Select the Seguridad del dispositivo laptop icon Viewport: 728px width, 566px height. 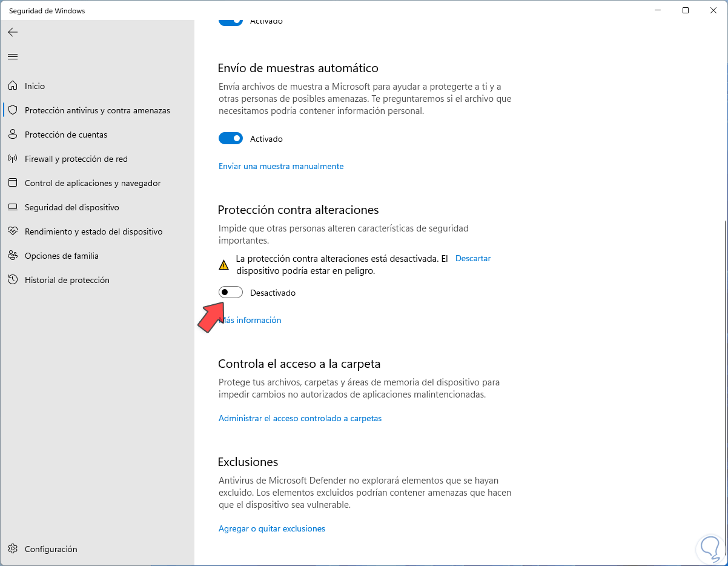pos(13,207)
